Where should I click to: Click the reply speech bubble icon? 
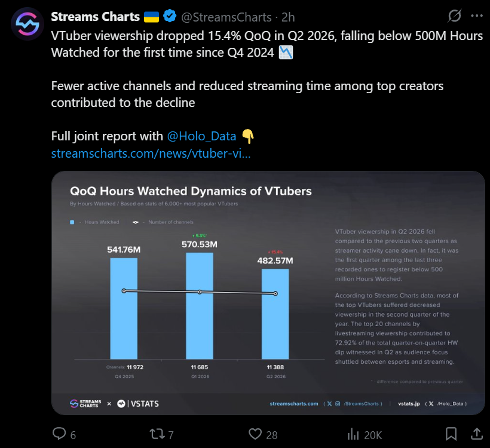pos(59,434)
